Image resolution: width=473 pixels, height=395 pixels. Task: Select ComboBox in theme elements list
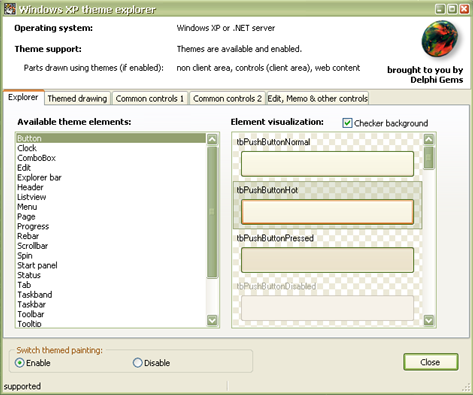pyautogui.click(x=36, y=158)
